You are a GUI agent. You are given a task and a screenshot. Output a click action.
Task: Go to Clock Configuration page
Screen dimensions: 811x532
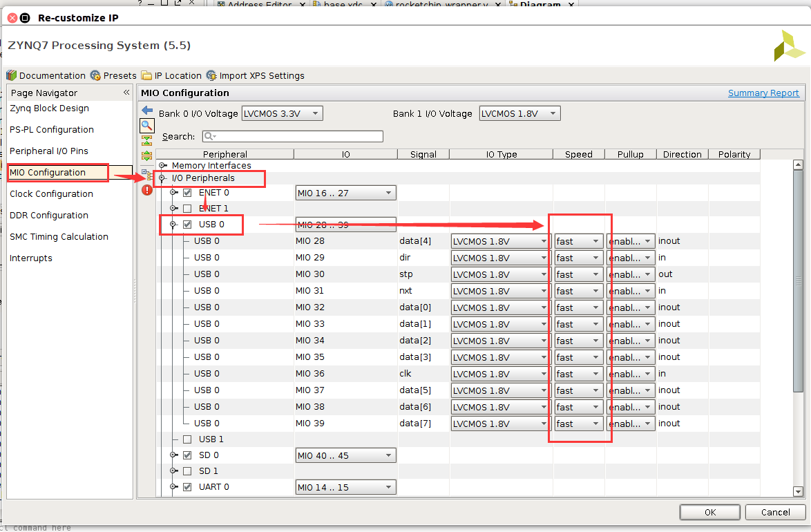(51, 194)
